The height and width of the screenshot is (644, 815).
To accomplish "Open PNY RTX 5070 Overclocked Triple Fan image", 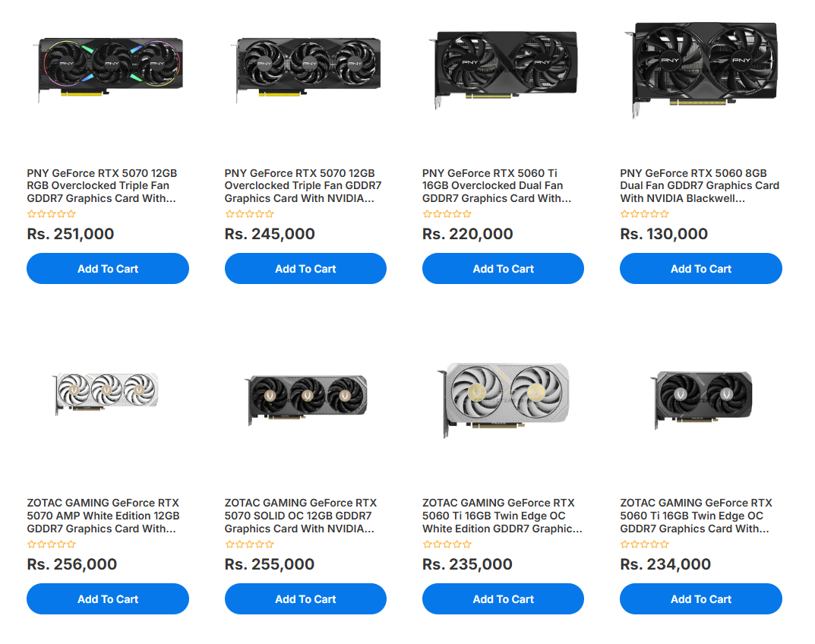I will tap(307, 69).
